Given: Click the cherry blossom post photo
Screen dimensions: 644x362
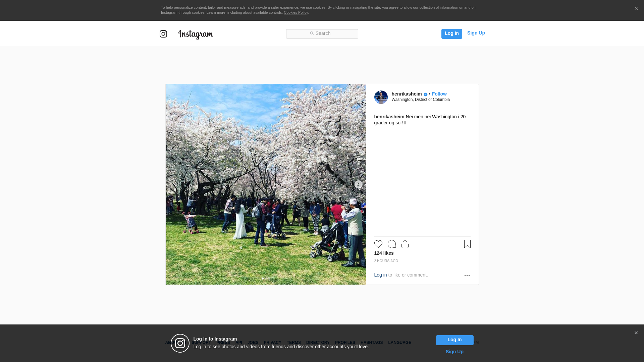Looking at the screenshot, I should pos(266,184).
